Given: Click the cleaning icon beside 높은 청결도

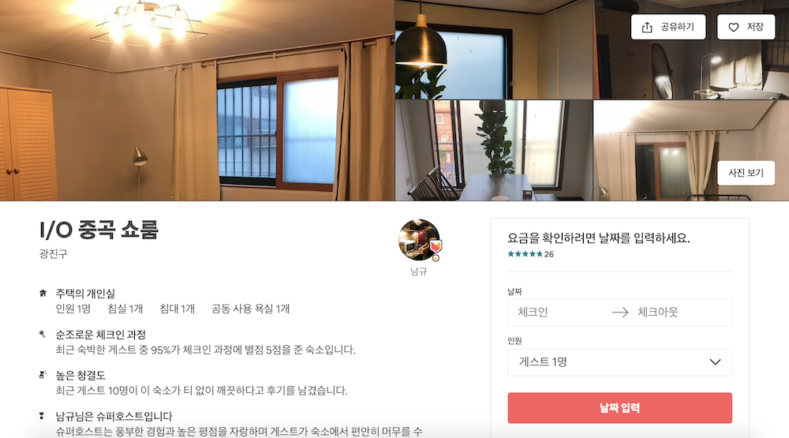Looking at the screenshot, I should tap(43, 375).
